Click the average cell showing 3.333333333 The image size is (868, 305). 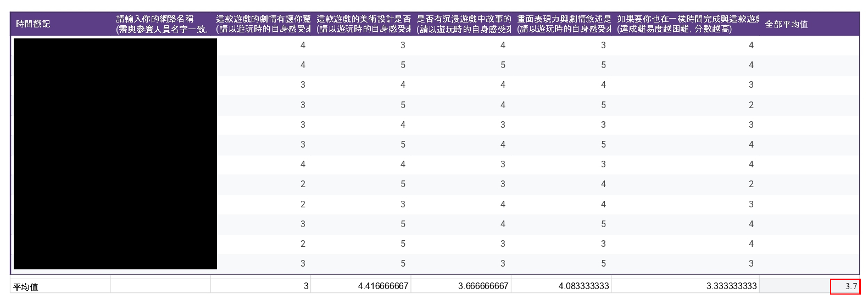pyautogui.click(x=686, y=286)
